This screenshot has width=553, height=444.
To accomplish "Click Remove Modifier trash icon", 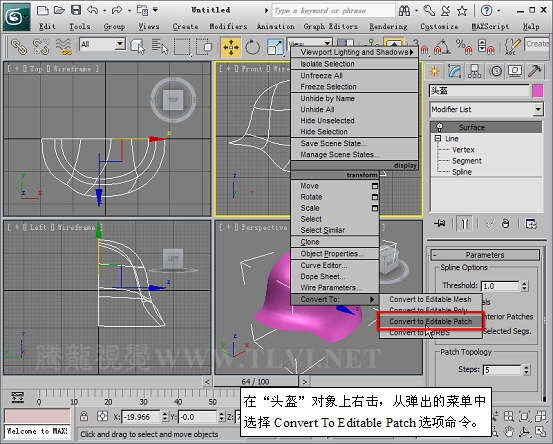I will click(x=506, y=224).
